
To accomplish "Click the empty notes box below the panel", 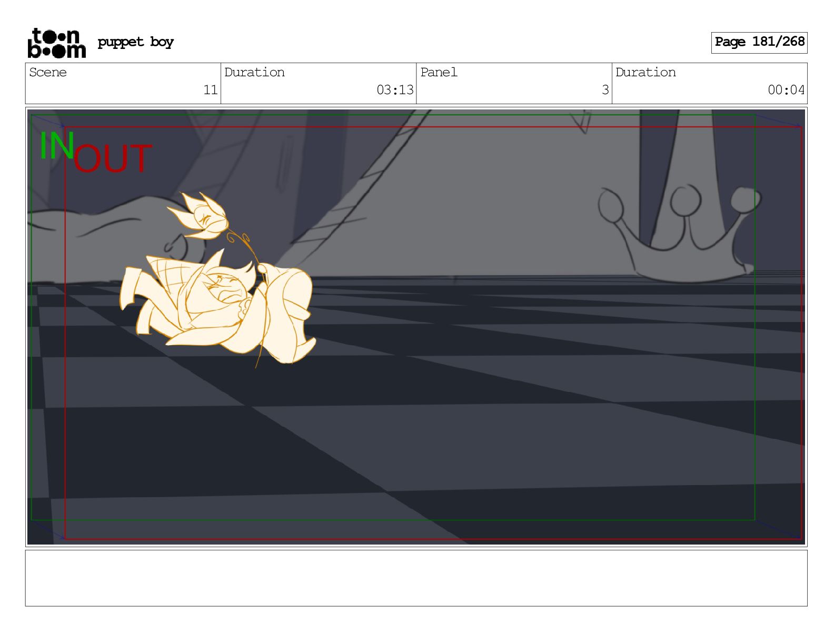I will [416, 578].
